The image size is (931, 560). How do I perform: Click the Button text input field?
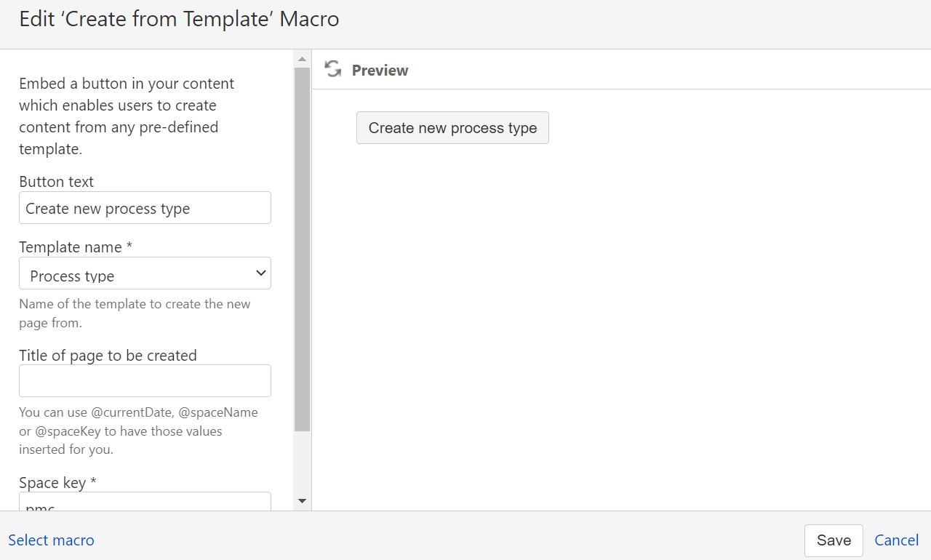coord(145,208)
